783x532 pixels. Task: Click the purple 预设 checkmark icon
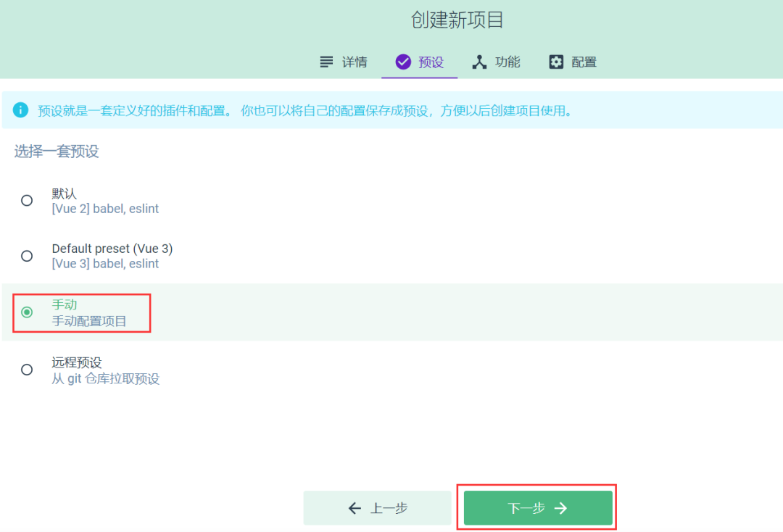[x=403, y=62]
